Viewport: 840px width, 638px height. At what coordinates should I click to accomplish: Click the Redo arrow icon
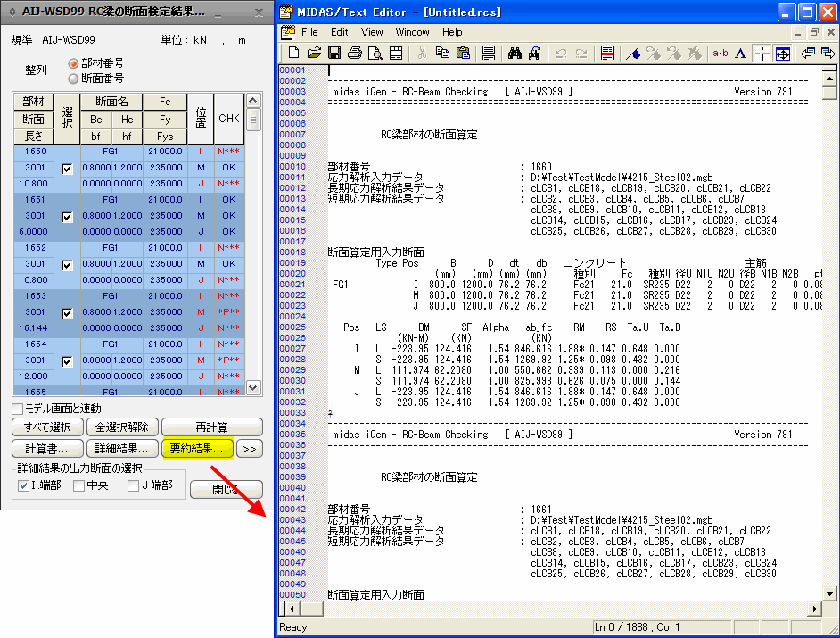coord(581,53)
